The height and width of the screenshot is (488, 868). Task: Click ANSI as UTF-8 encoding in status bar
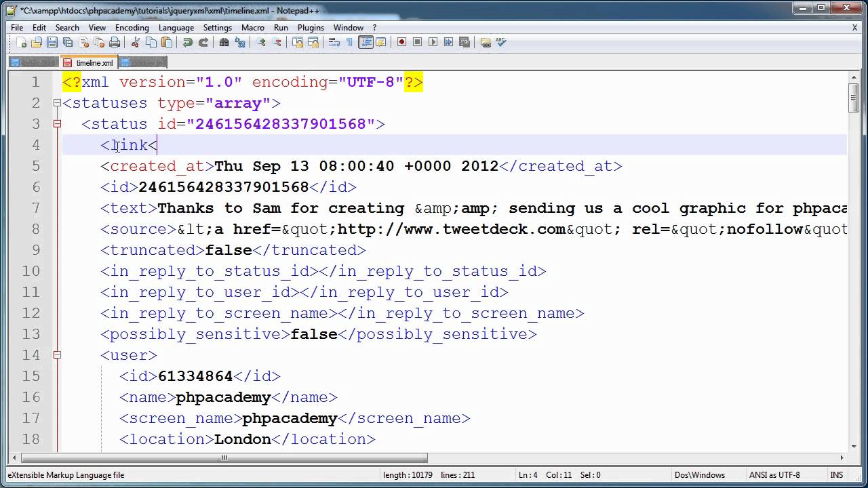tap(774, 475)
